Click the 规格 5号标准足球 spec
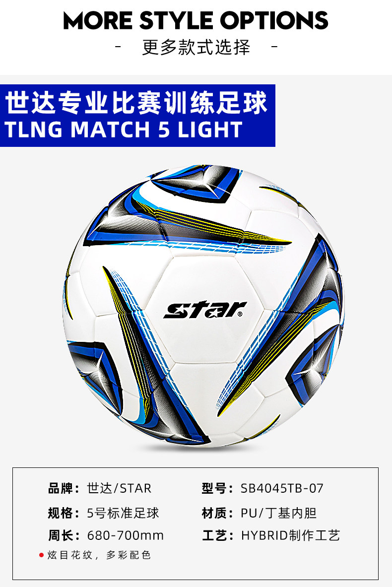The image size is (392, 587). point(103,513)
